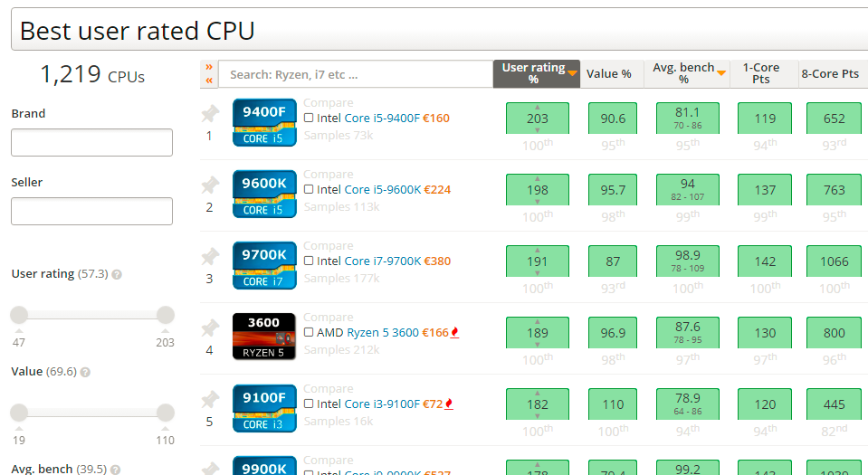Click the 81.1 avg bench cell
Image resolution: width=868 pixels, height=475 pixels.
coord(688,118)
